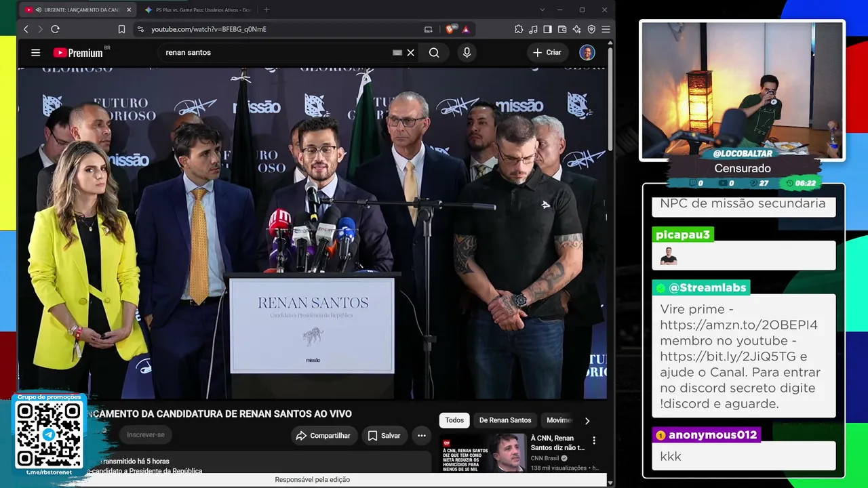The image size is (868, 488).
Task: Open Leo AI sparkle icon
Action: coord(576,29)
